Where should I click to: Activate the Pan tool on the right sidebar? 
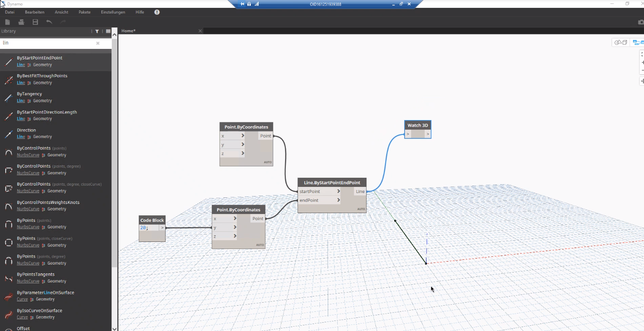(642, 81)
